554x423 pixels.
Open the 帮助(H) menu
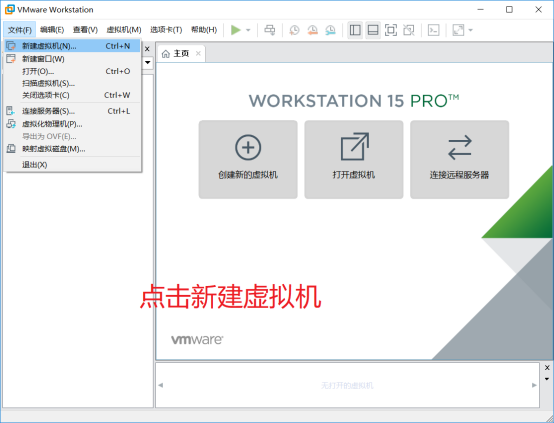coord(204,30)
